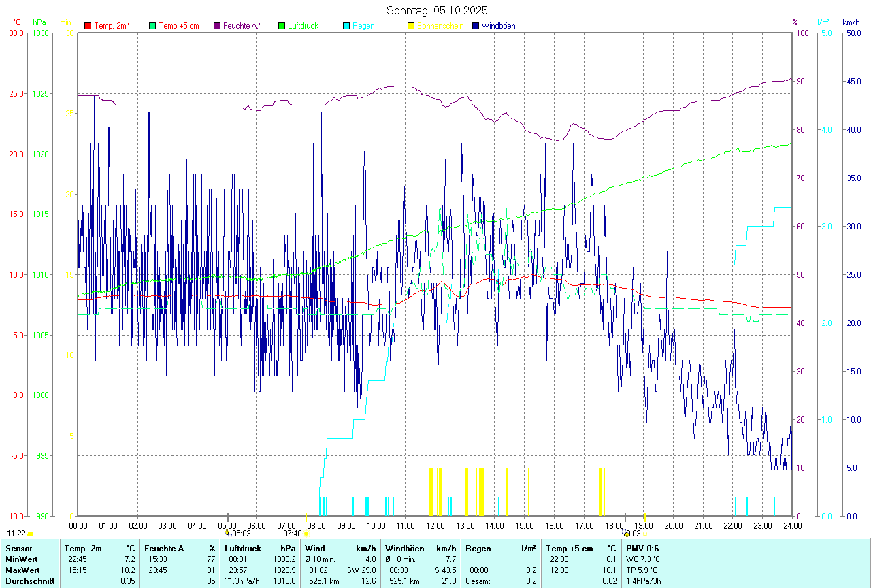Click the PMV 0:6 header in table
This screenshot has height=588, width=871.
642,549
